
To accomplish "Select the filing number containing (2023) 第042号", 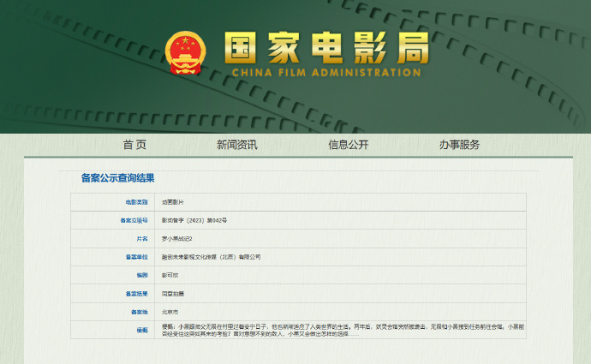I will pyautogui.click(x=194, y=220).
